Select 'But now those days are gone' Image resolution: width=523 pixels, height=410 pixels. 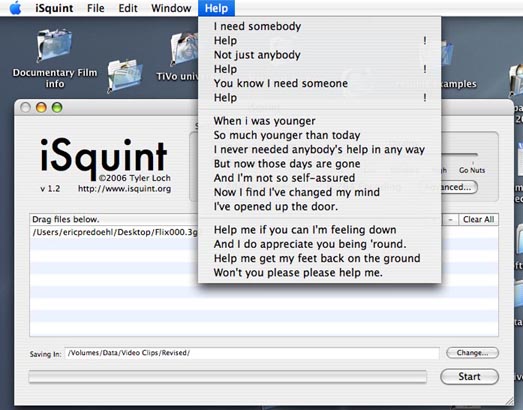[320, 164]
